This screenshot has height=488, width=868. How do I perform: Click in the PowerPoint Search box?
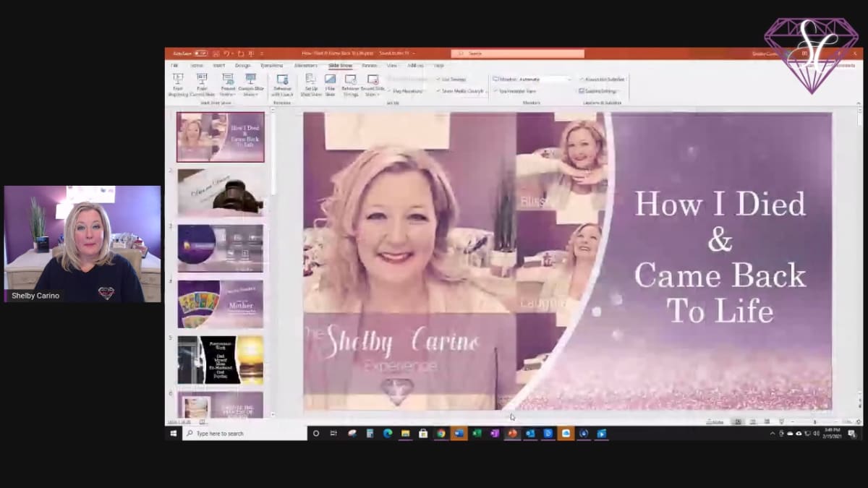(x=517, y=53)
